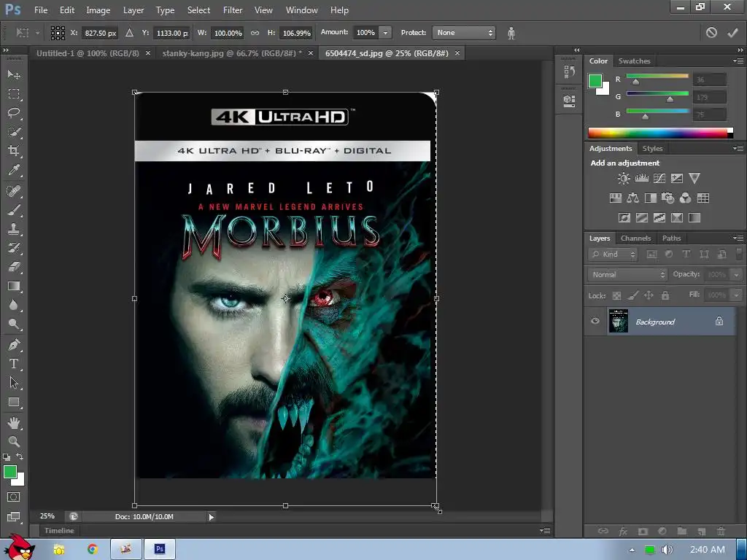Add a Brightness/Contrast adjustment
The width and height of the screenshot is (747, 560).
[x=623, y=179]
